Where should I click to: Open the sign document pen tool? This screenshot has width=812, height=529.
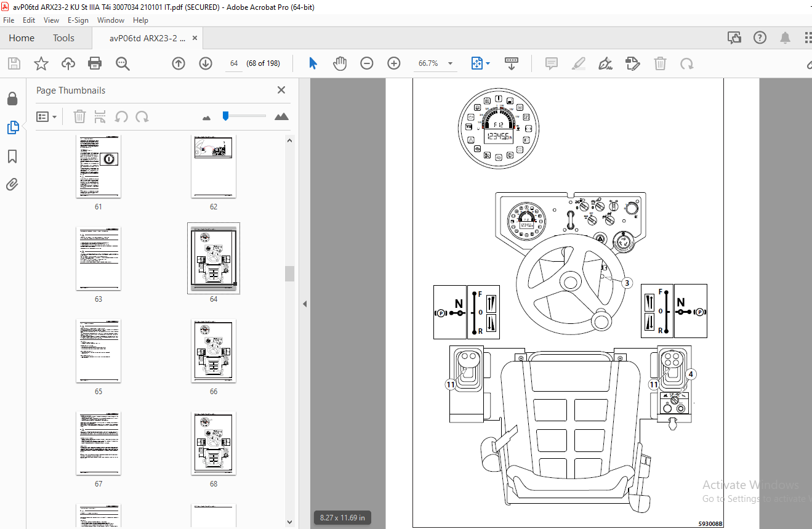(605, 63)
